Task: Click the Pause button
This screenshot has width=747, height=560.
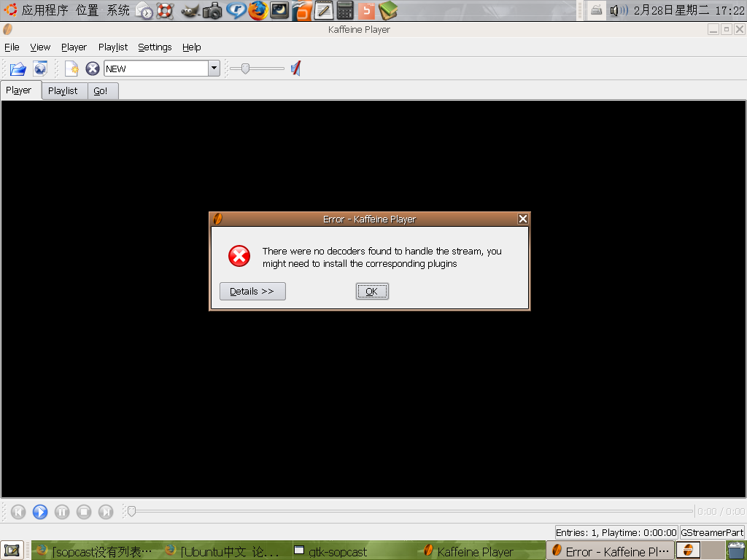Action: 62,512
